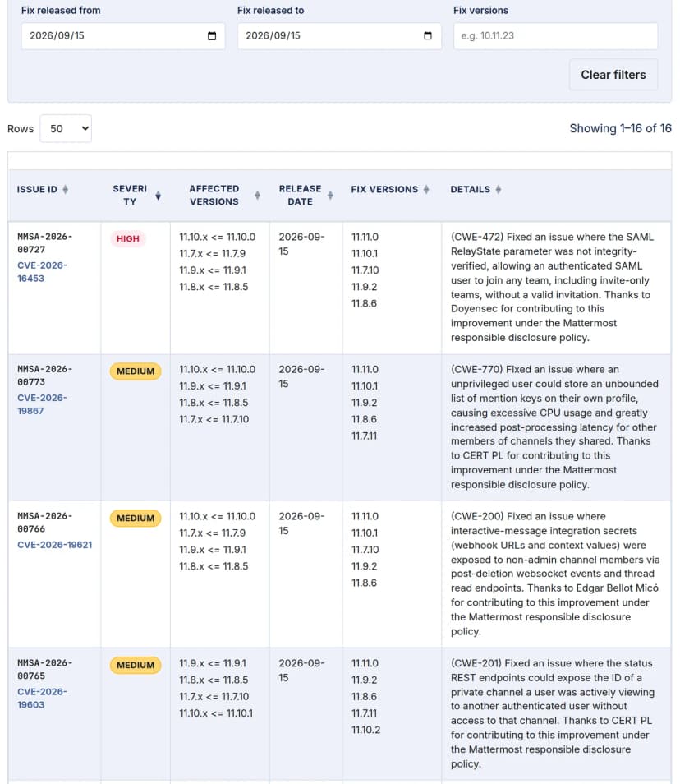Click the Rows label
The height and width of the screenshot is (784, 680).
pyautogui.click(x=21, y=129)
